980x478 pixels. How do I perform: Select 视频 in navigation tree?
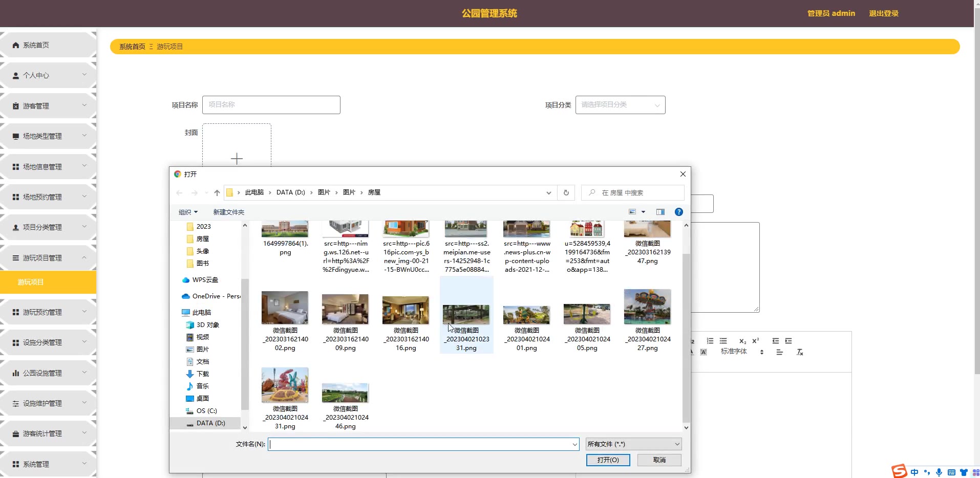tap(203, 337)
